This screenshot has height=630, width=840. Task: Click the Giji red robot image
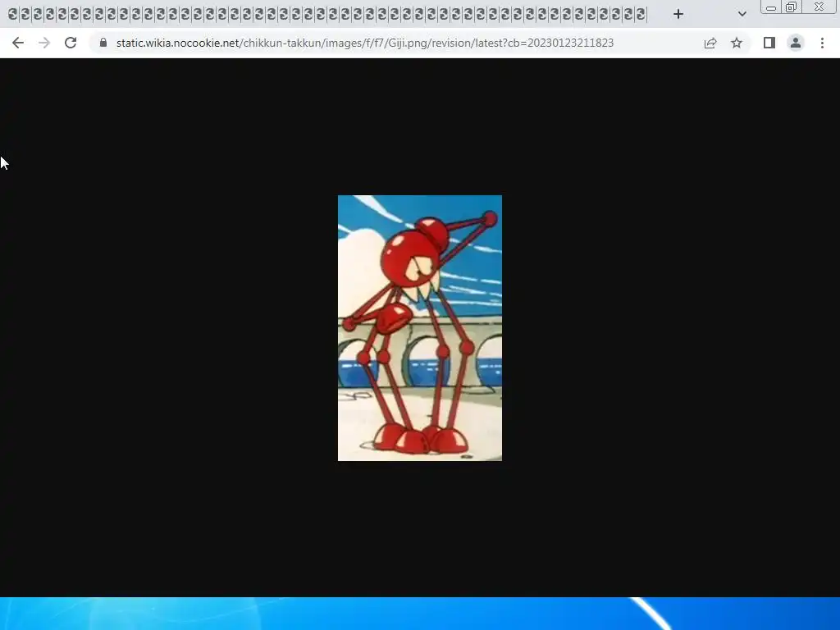(x=420, y=328)
